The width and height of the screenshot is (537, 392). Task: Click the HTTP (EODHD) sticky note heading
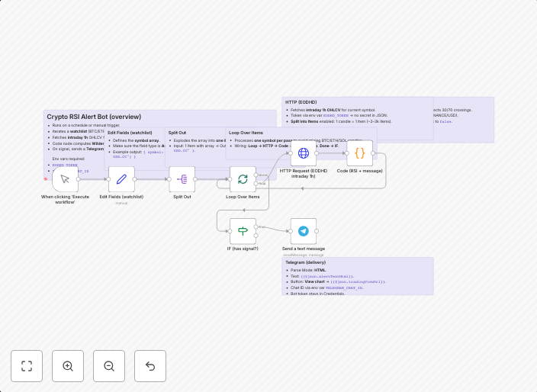click(x=301, y=101)
